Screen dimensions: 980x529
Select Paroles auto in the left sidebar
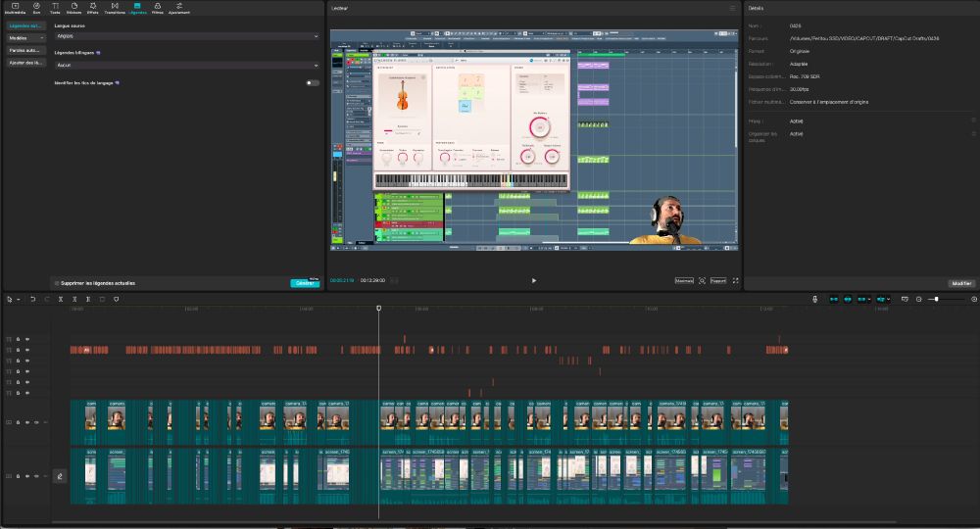(x=26, y=50)
